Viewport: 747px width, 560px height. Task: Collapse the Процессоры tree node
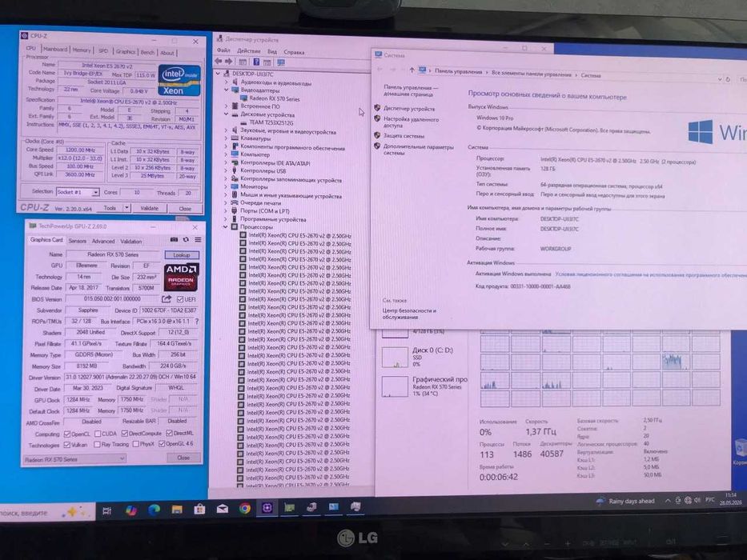coord(226,227)
